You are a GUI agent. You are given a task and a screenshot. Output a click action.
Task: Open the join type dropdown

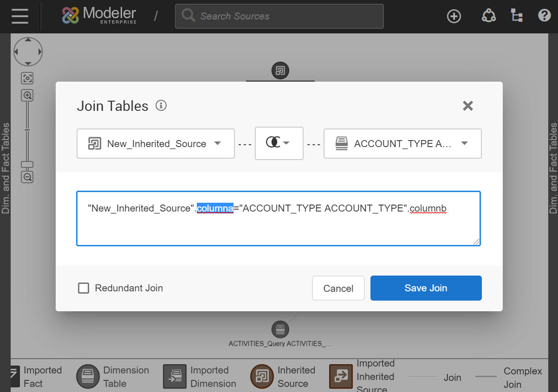pyautogui.click(x=279, y=143)
